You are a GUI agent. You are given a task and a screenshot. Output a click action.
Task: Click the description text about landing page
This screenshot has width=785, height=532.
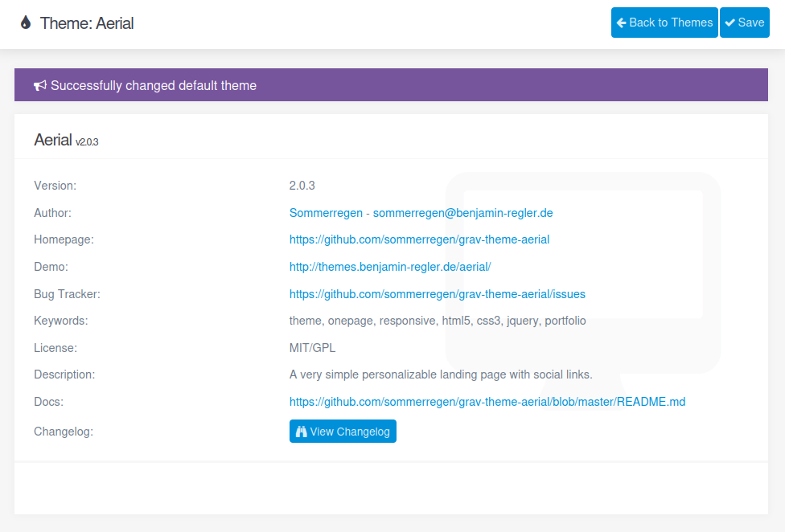pyautogui.click(x=441, y=374)
